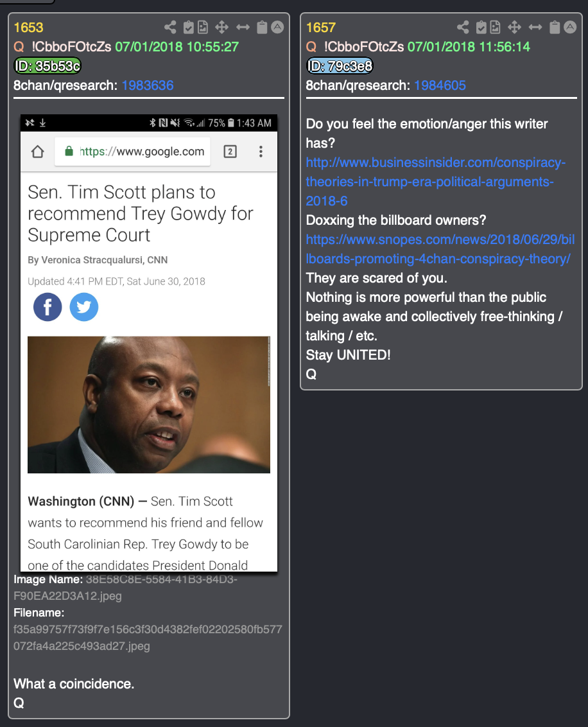
Task: Click the image file icon on post 1653
Action: point(203,28)
